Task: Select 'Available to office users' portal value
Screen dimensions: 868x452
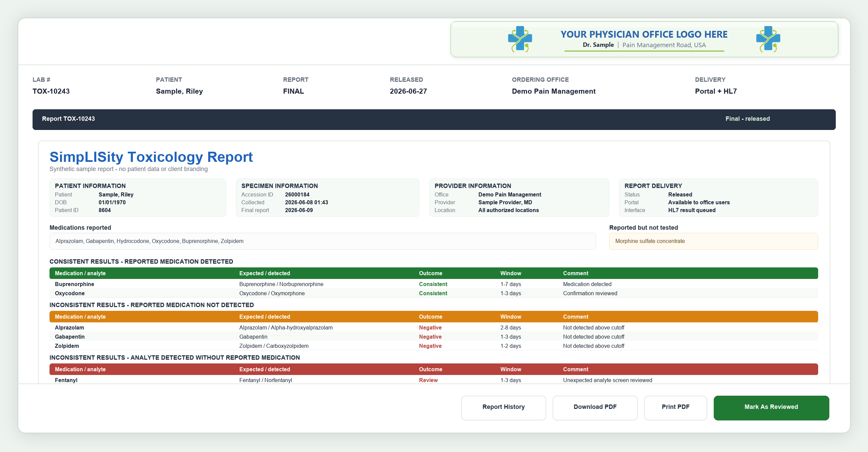Action: tap(699, 202)
